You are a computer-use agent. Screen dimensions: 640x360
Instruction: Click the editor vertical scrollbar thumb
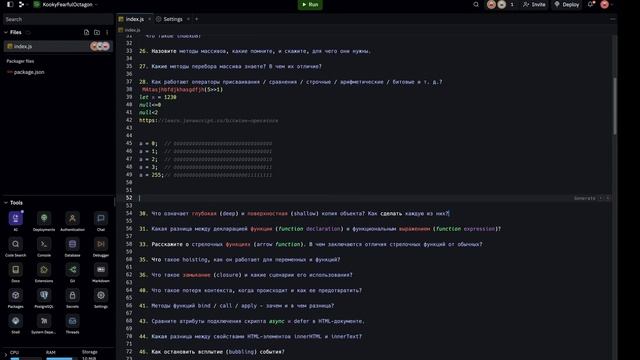pyautogui.click(x=615, y=105)
